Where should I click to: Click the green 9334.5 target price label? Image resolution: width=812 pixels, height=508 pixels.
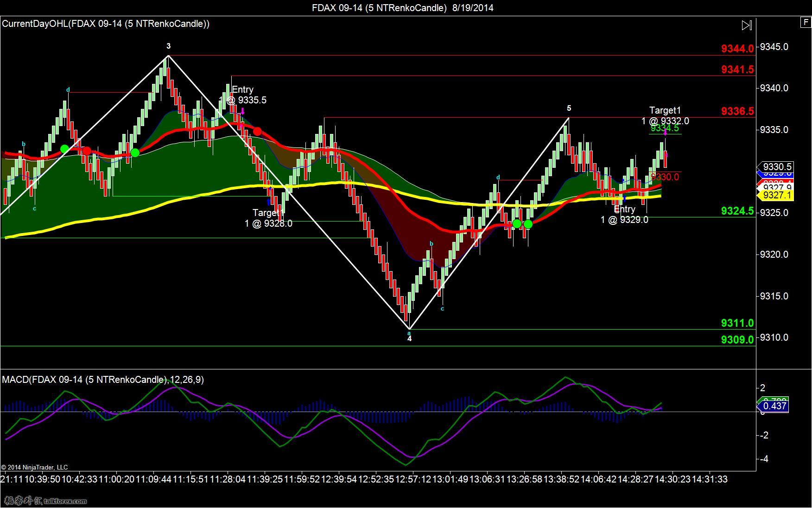point(665,128)
